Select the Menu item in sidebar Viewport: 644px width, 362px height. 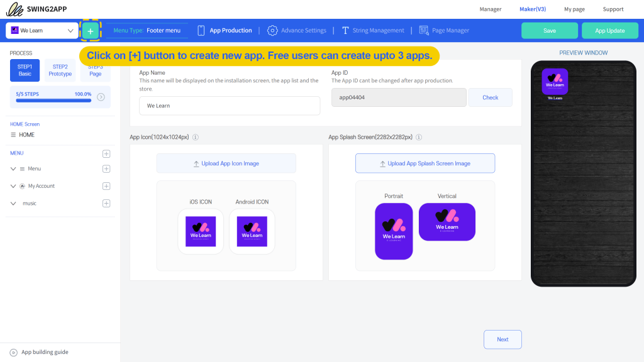tap(35, 168)
